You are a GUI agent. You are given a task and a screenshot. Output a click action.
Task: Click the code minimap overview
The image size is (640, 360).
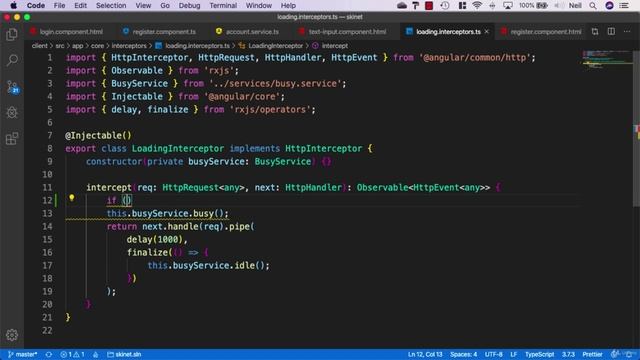607,59
